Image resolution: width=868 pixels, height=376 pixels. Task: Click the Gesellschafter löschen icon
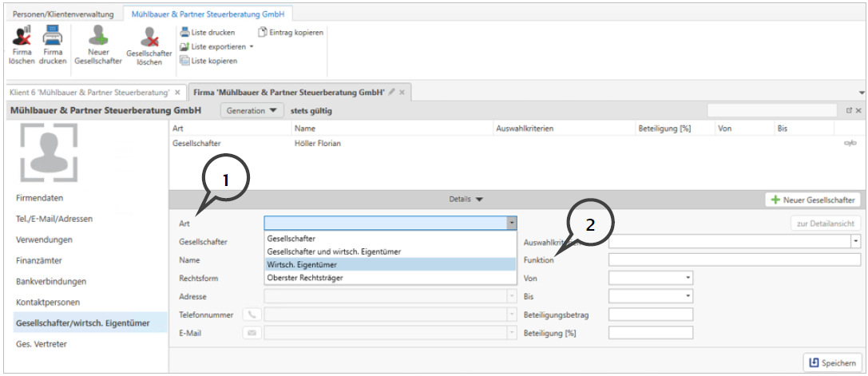pos(149,38)
